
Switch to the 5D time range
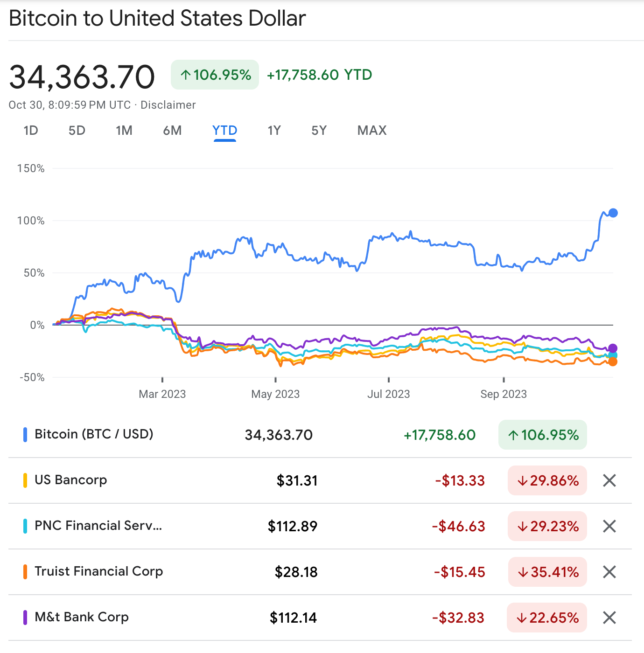(x=77, y=131)
